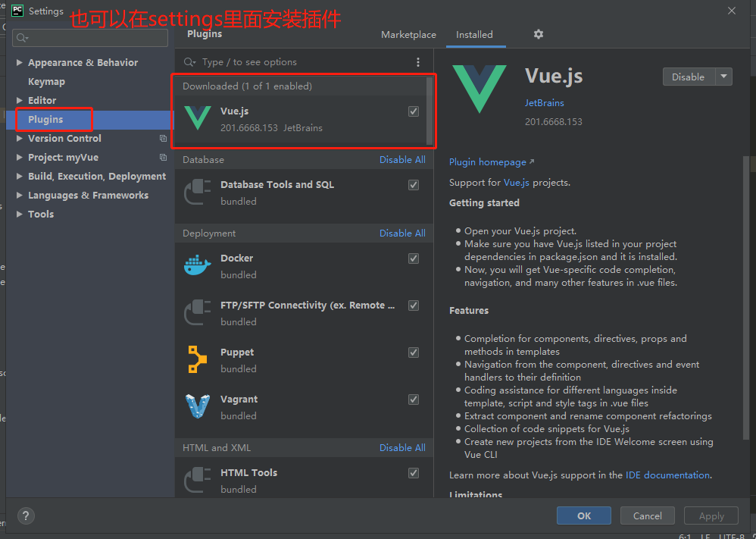Click the Cancel button
Screen dimensions: 756x539
(x=648, y=515)
